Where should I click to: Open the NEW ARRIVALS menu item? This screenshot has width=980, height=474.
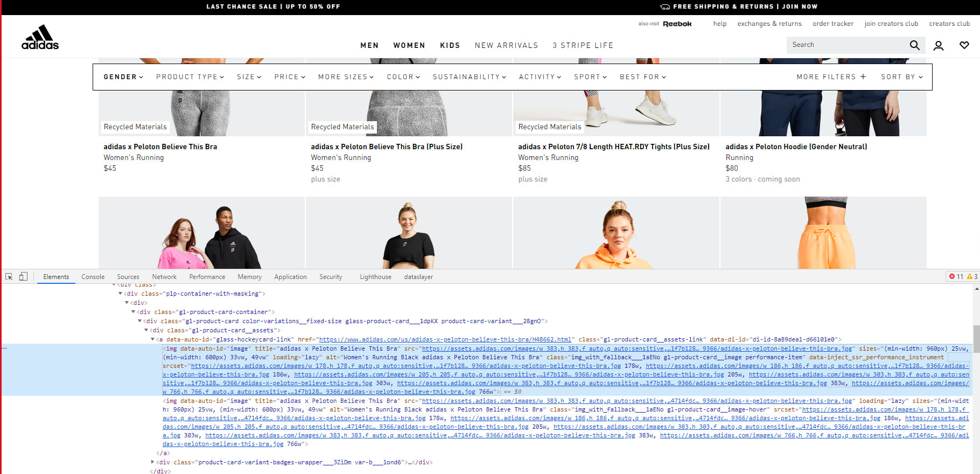506,45
